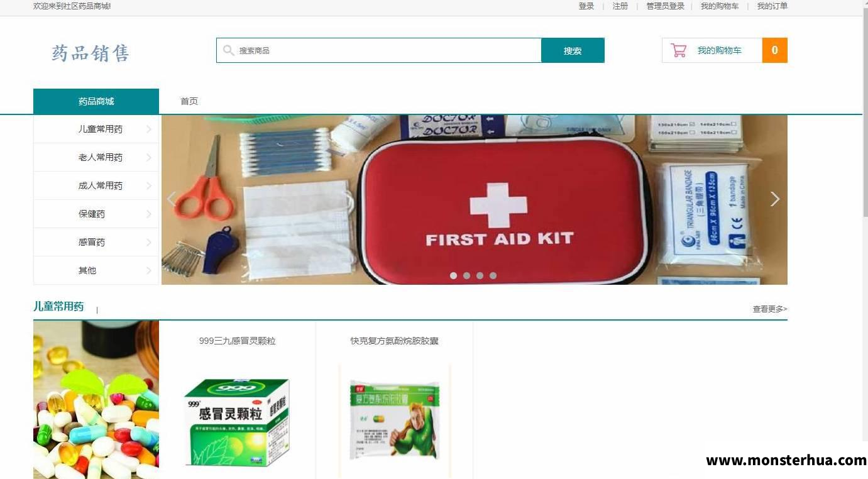
Task: Go to next carousel slide arrow
Action: tap(775, 199)
